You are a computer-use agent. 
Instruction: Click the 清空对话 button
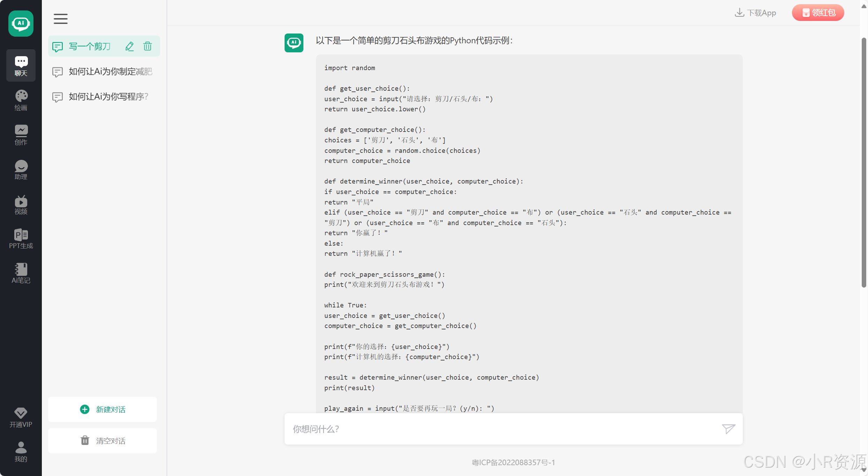pos(103,441)
